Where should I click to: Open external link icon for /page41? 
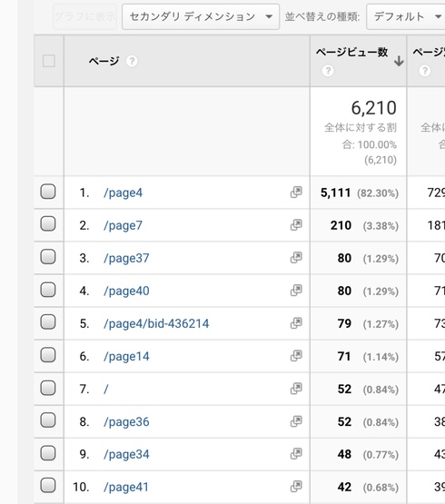click(x=296, y=487)
